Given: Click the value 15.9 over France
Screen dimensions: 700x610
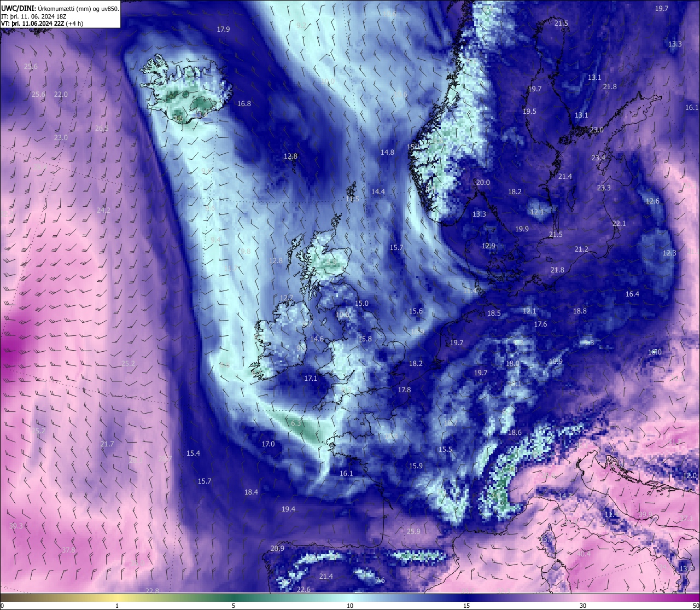Looking at the screenshot, I should pyautogui.click(x=416, y=466).
